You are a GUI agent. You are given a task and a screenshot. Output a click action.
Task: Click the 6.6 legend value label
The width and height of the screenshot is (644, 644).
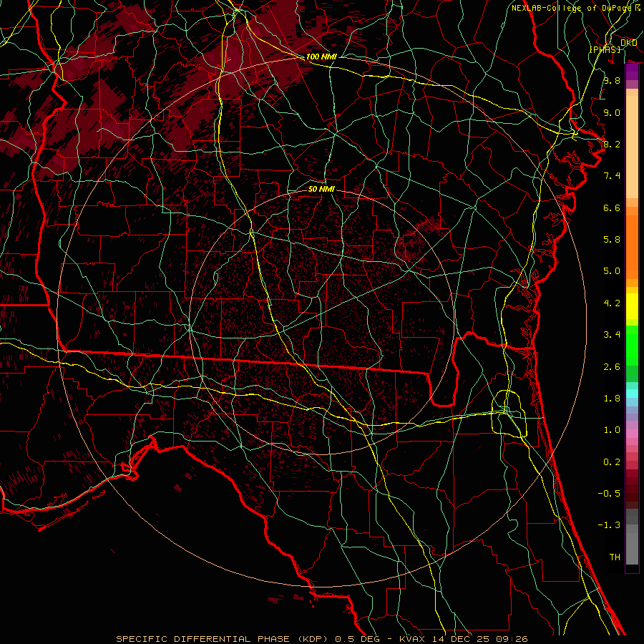(x=611, y=208)
